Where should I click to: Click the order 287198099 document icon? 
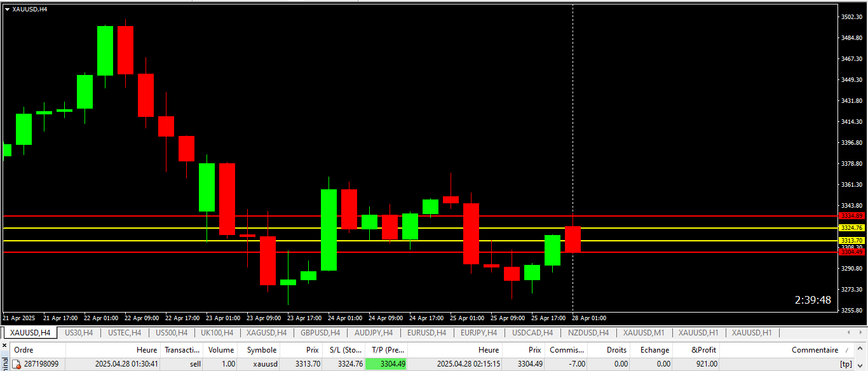(x=17, y=364)
